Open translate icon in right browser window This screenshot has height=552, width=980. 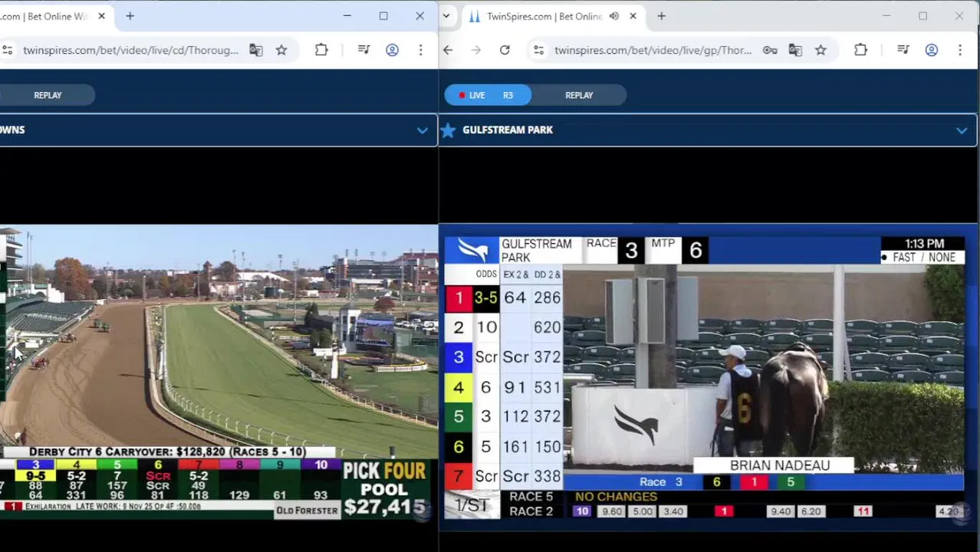click(795, 50)
